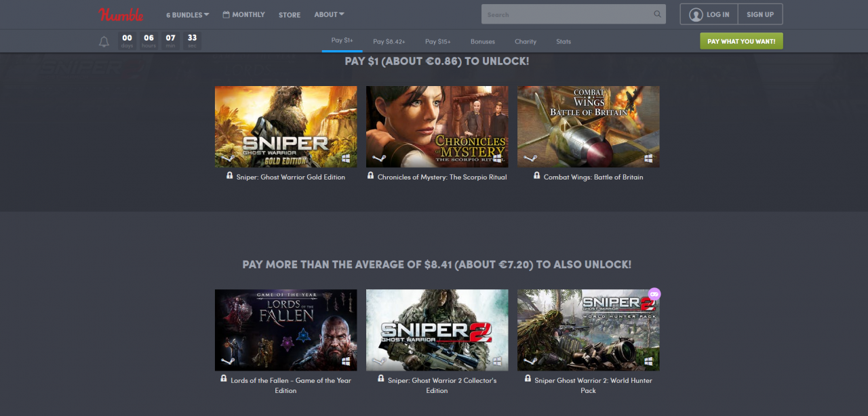Click the Humble logo

[121, 14]
